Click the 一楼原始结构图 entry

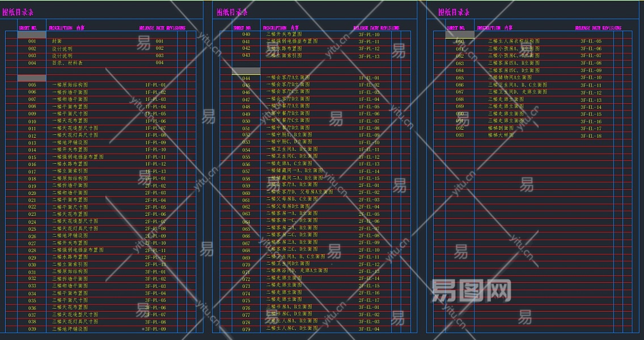pos(70,85)
